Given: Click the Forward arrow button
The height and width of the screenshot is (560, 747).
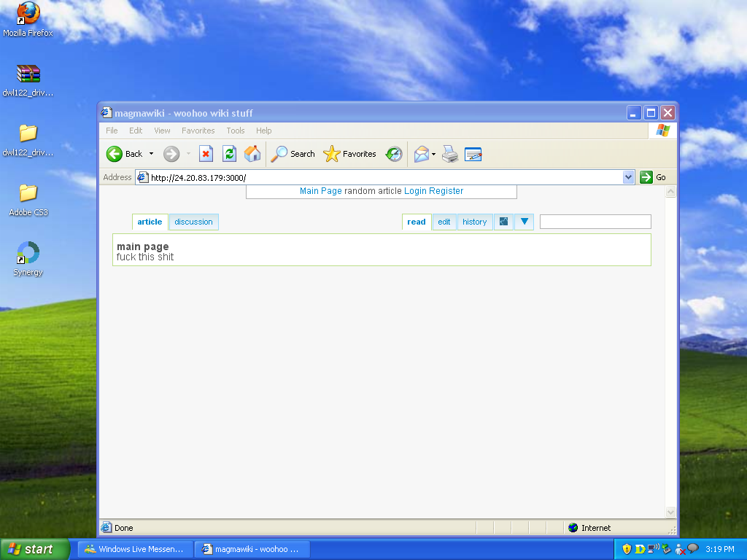Looking at the screenshot, I should (171, 154).
